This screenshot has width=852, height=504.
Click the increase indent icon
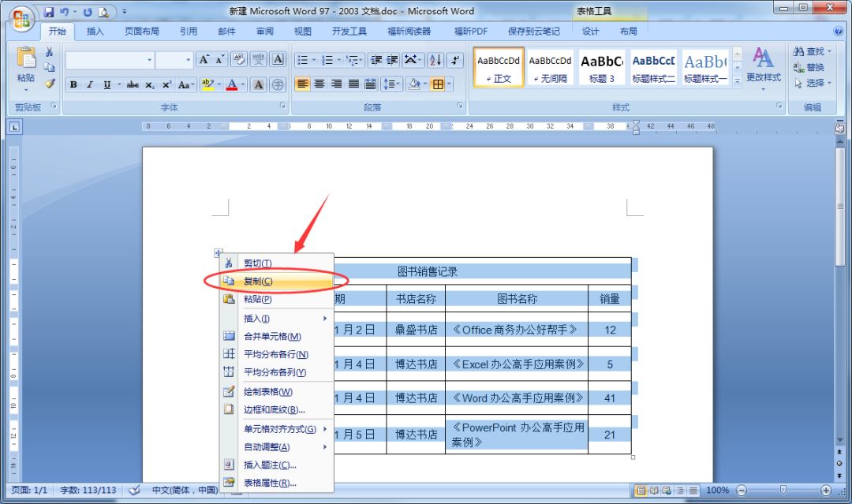pyautogui.click(x=392, y=60)
